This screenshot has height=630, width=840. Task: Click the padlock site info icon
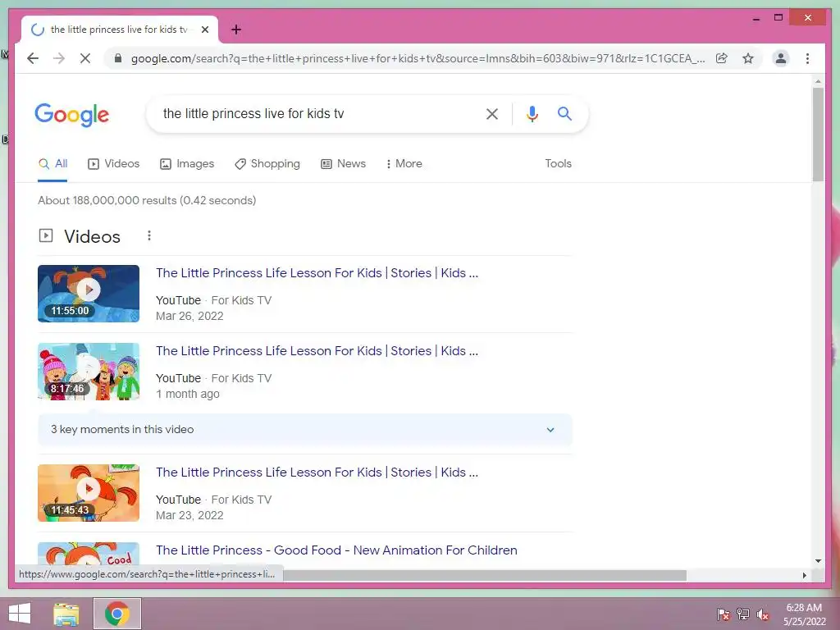[118, 58]
